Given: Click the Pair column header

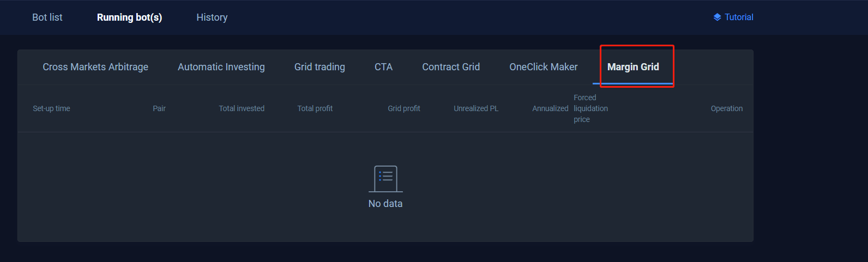Looking at the screenshot, I should 159,108.
